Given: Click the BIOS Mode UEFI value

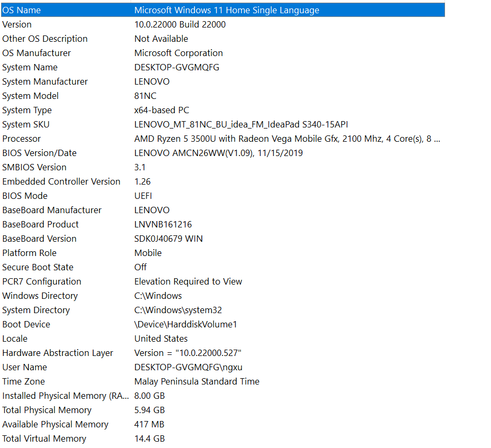Looking at the screenshot, I should point(143,196).
